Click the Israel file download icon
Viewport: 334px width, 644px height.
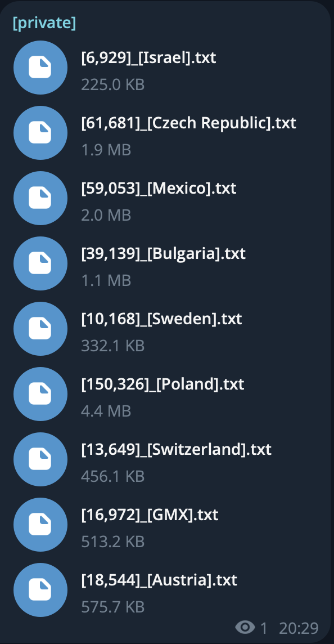click(40, 68)
